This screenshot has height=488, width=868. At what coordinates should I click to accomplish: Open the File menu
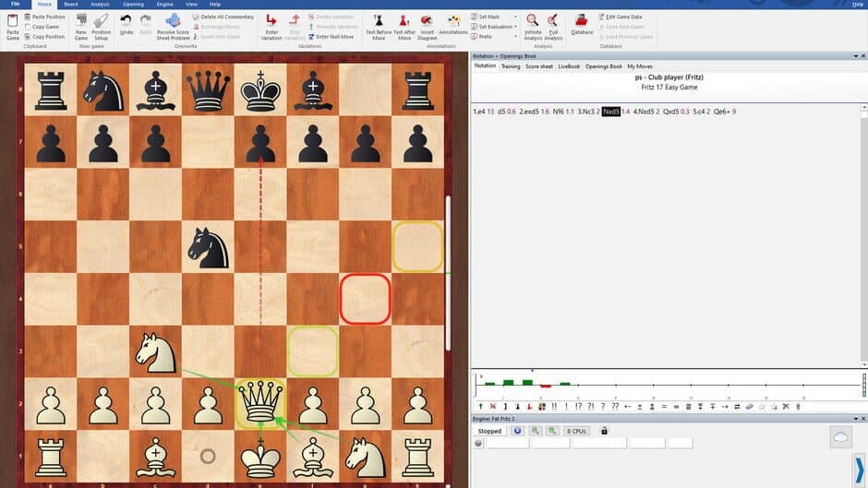tap(16, 4)
